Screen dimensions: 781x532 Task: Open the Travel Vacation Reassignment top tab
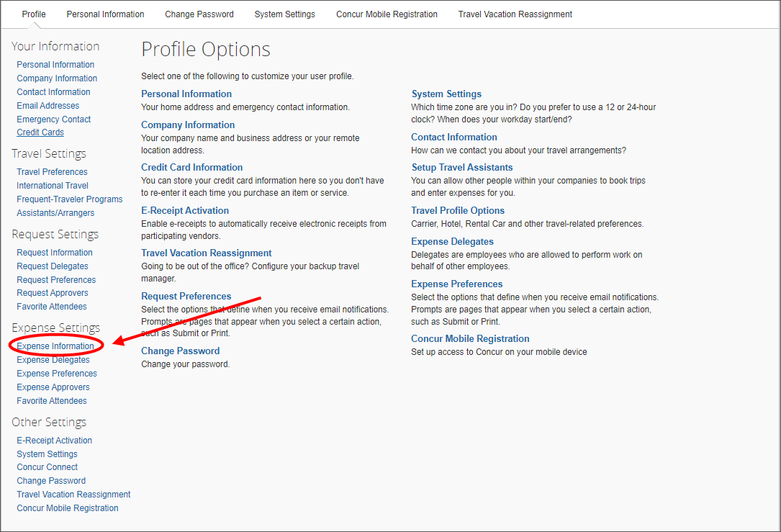pos(515,14)
